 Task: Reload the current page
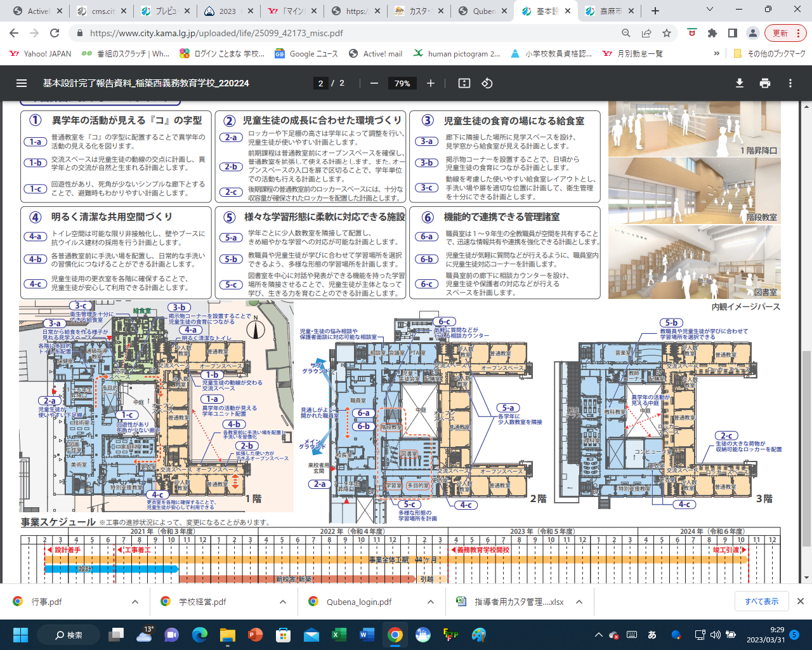[55, 33]
